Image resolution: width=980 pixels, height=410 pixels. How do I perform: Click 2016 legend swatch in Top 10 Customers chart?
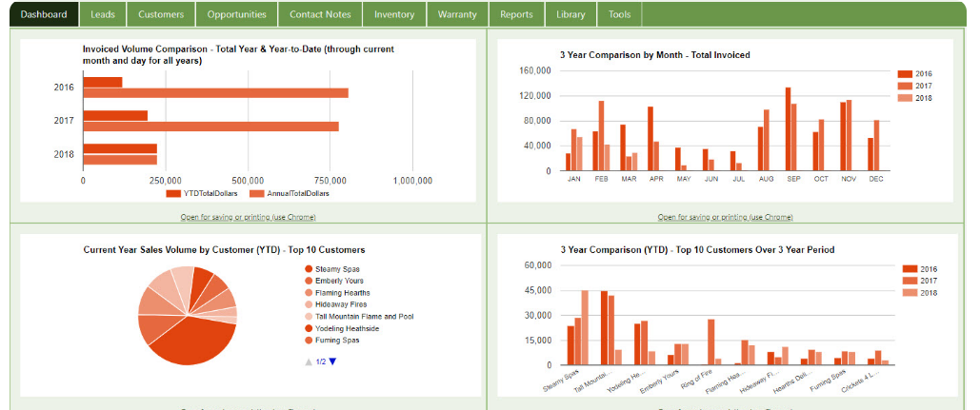(x=910, y=269)
